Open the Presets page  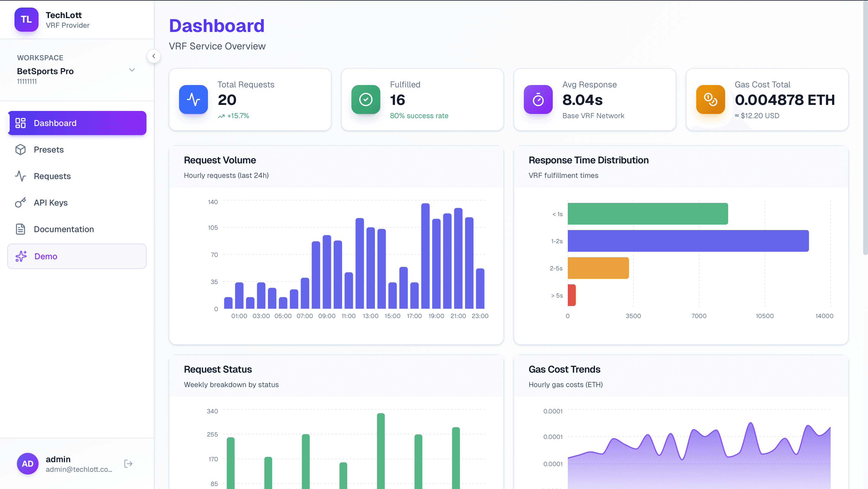(49, 150)
